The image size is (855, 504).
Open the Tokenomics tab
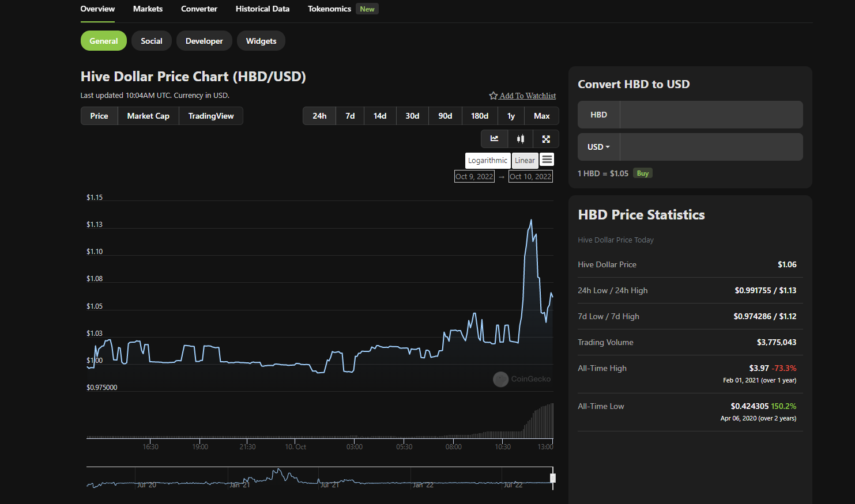pos(329,9)
